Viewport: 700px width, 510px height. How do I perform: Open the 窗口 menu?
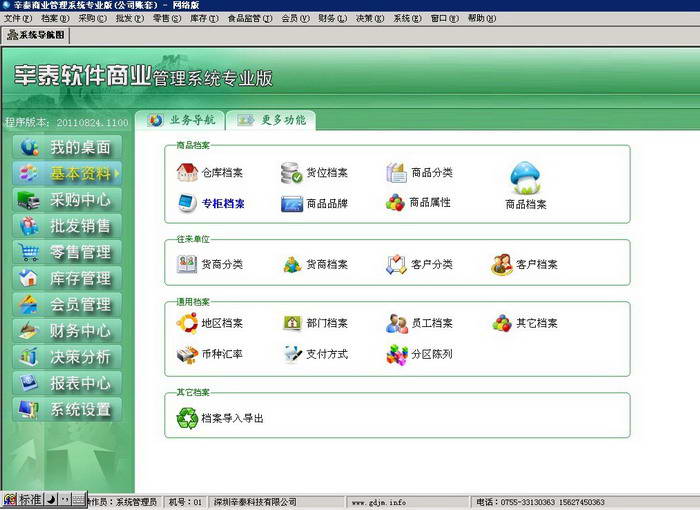tap(444, 18)
